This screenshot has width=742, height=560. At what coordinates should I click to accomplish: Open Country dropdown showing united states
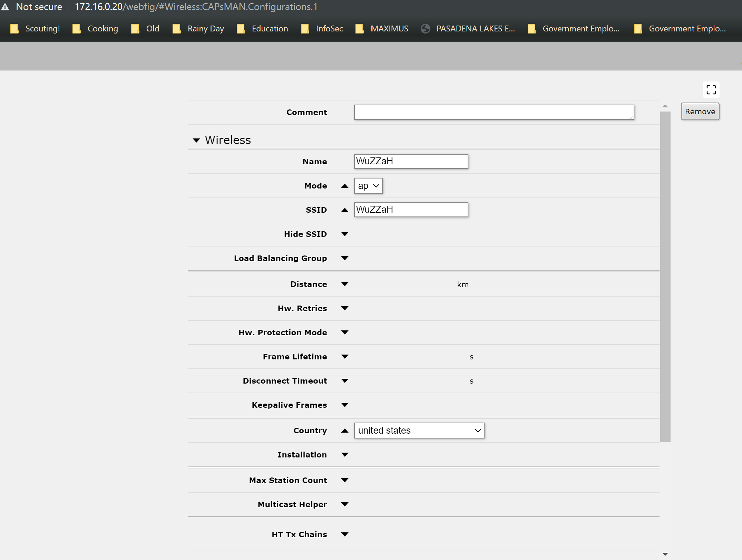pos(419,431)
